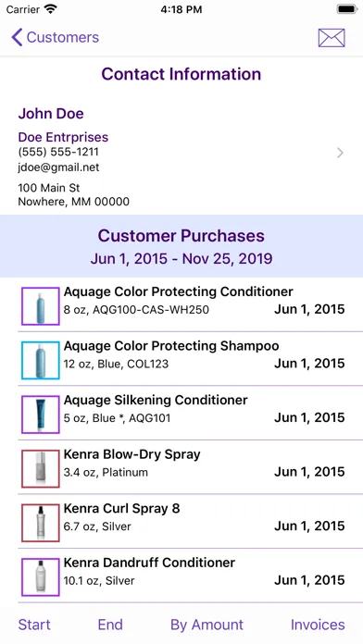The height and width of the screenshot is (644, 363).
Task: Go back to Customers list
Action: (55, 37)
